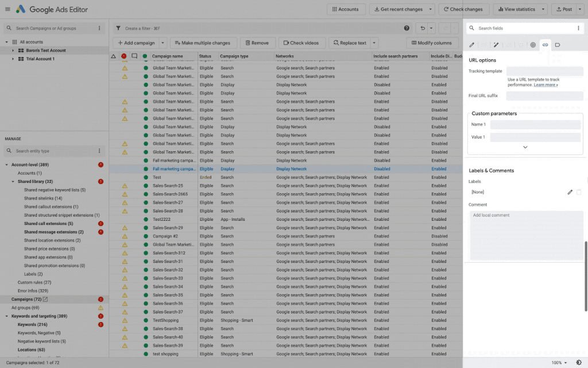Follow the Learn more link
Viewport: 588px width, 368px height.
[546, 85]
